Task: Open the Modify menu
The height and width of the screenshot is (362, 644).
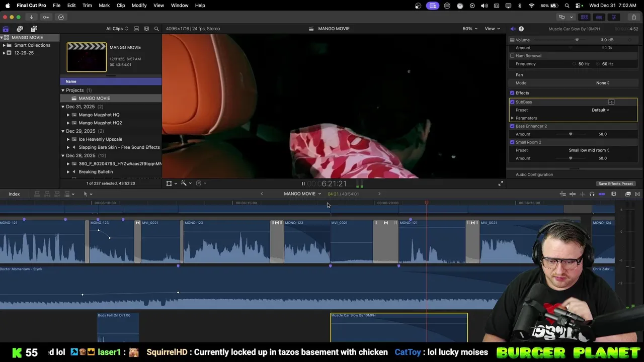Action: [139, 6]
